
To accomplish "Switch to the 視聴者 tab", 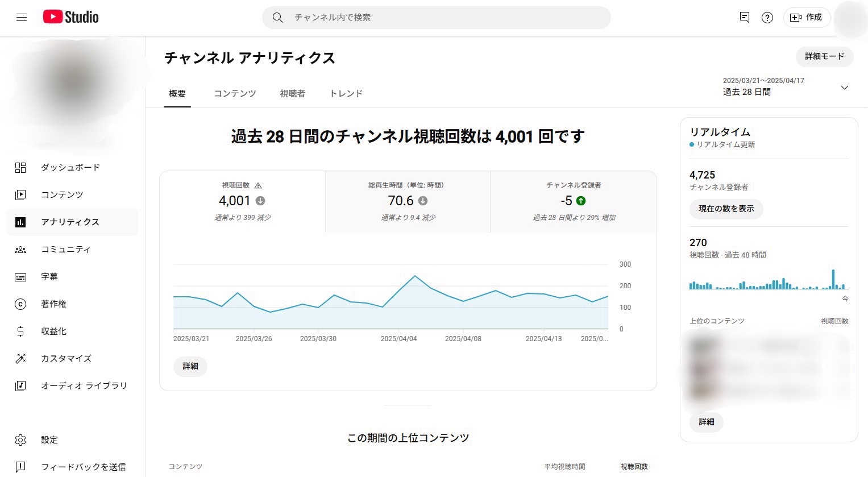I will tap(292, 93).
